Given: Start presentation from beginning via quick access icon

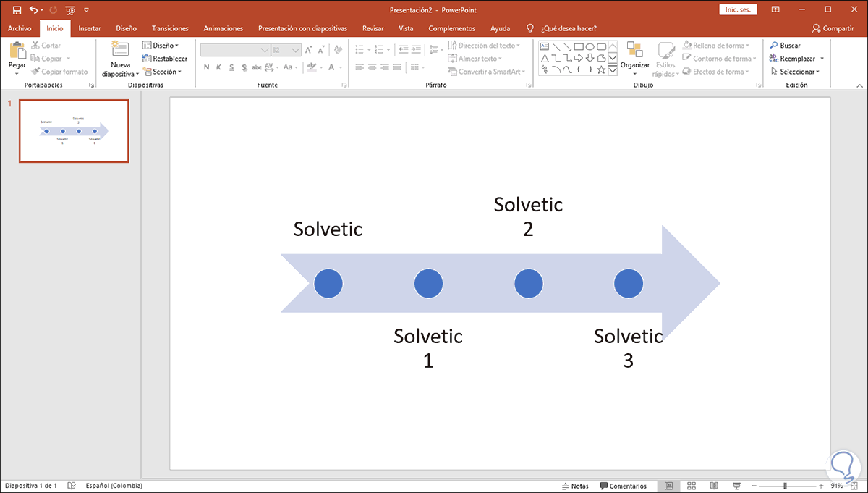Looking at the screenshot, I should [x=70, y=10].
